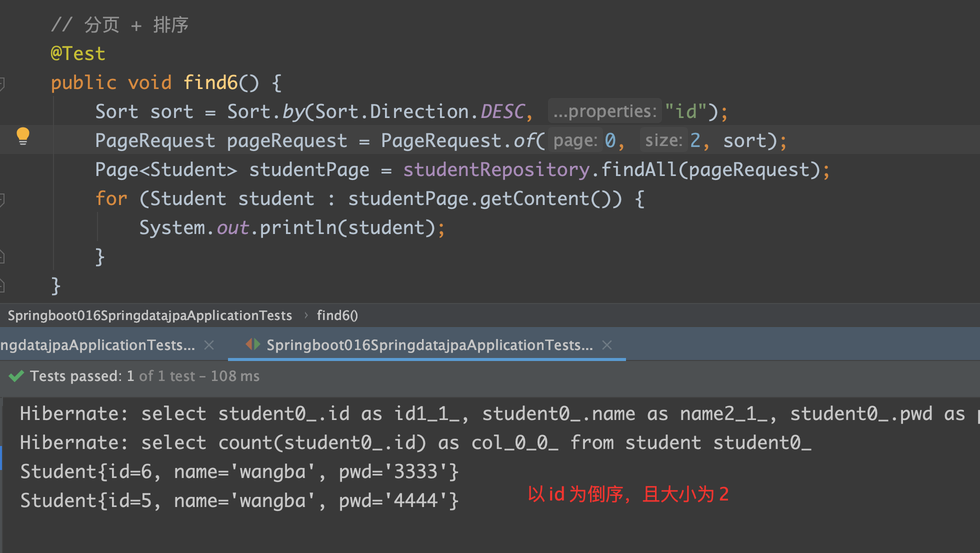Click the Student id=6 console output line
The image size is (980, 553).
click(239, 471)
